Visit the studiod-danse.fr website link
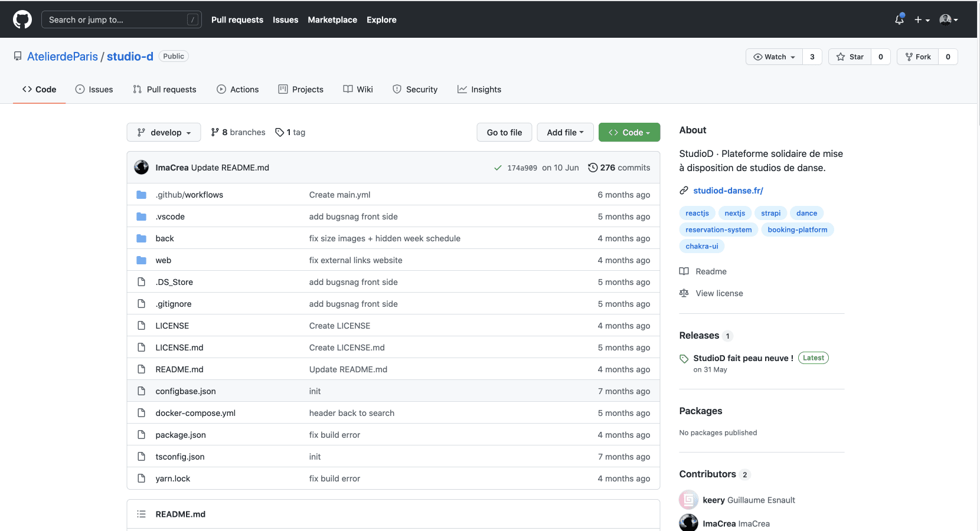 point(728,191)
